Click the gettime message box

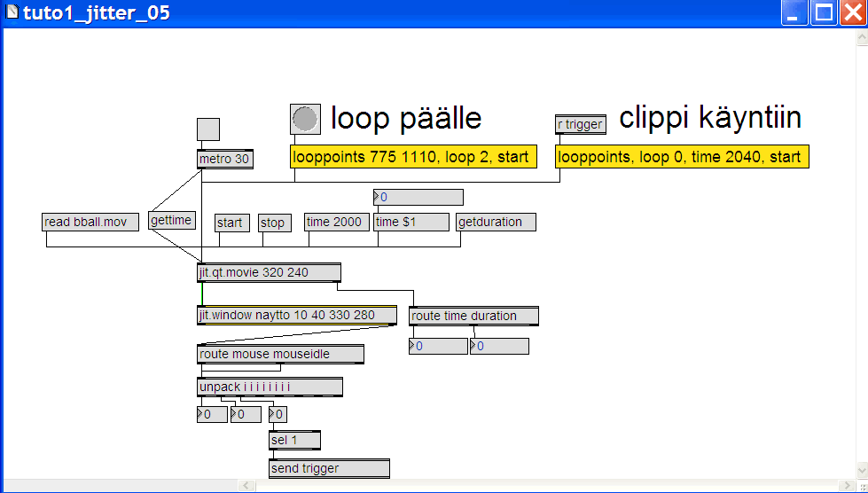[172, 221]
